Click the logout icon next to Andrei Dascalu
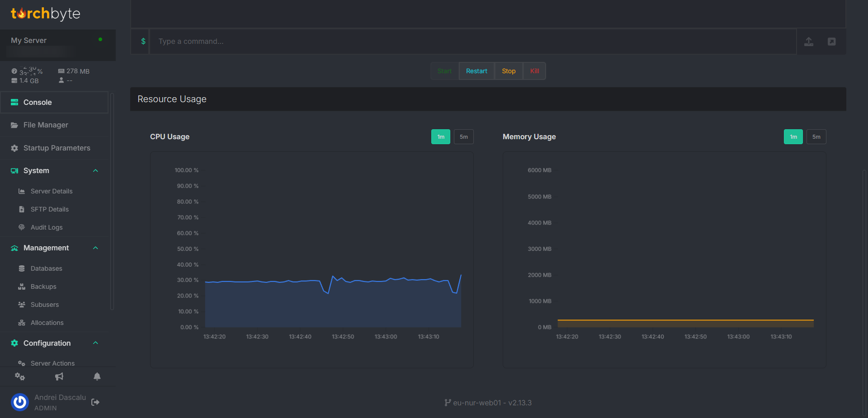The width and height of the screenshot is (868, 418). coord(95,402)
